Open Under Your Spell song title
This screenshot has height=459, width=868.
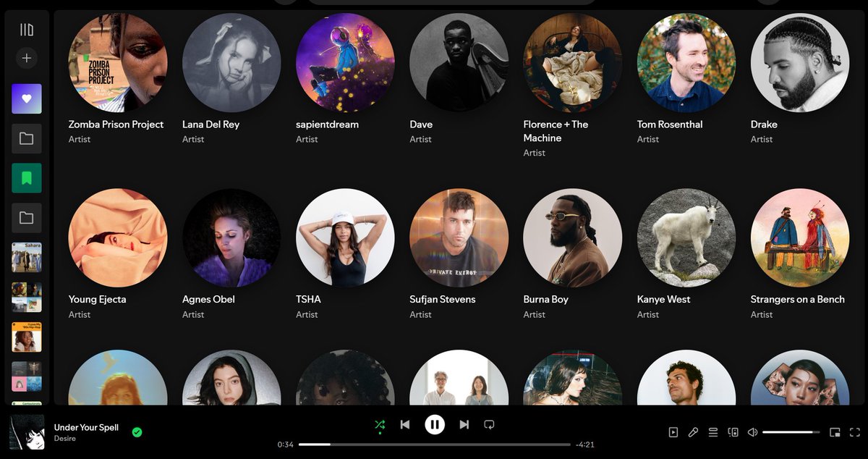pyautogui.click(x=86, y=427)
